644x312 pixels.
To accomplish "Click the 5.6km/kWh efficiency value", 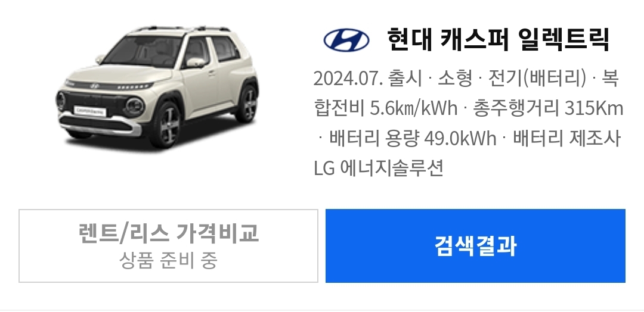I will pos(414,108).
